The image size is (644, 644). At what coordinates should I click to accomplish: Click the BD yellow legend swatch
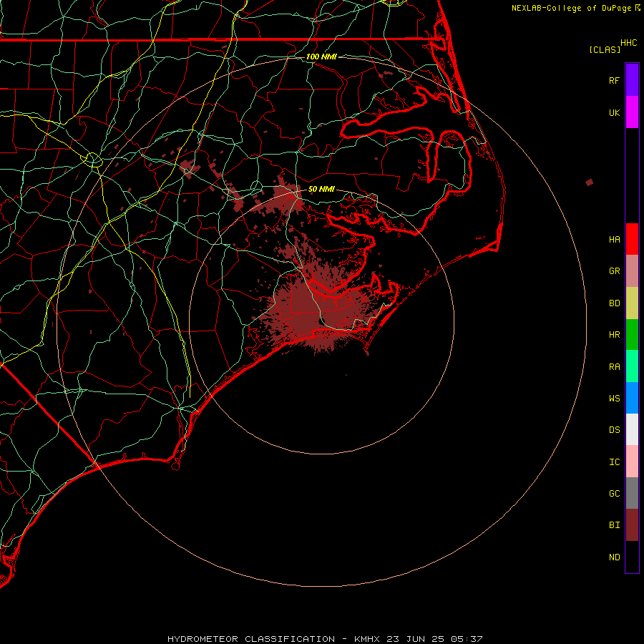632,303
